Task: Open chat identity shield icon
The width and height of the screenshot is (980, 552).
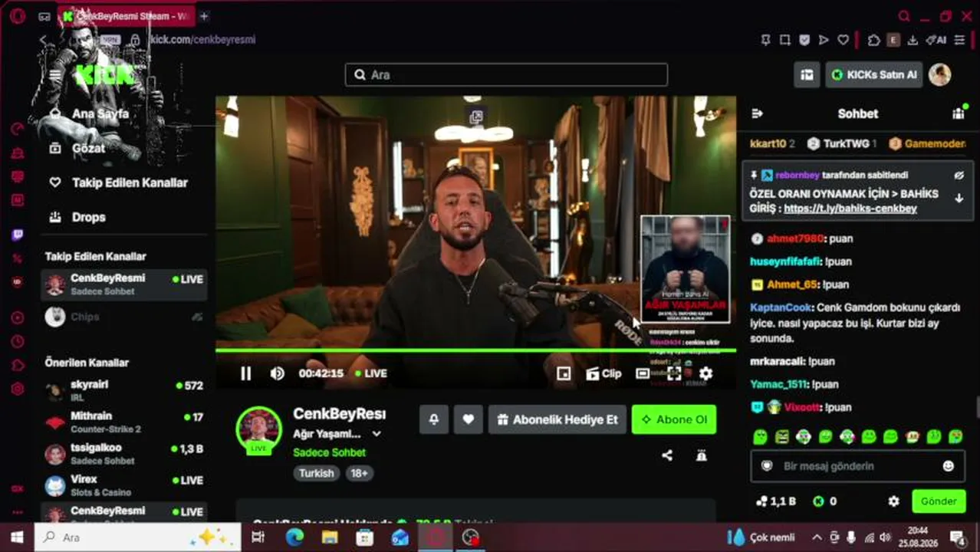Action: pyautogui.click(x=766, y=466)
